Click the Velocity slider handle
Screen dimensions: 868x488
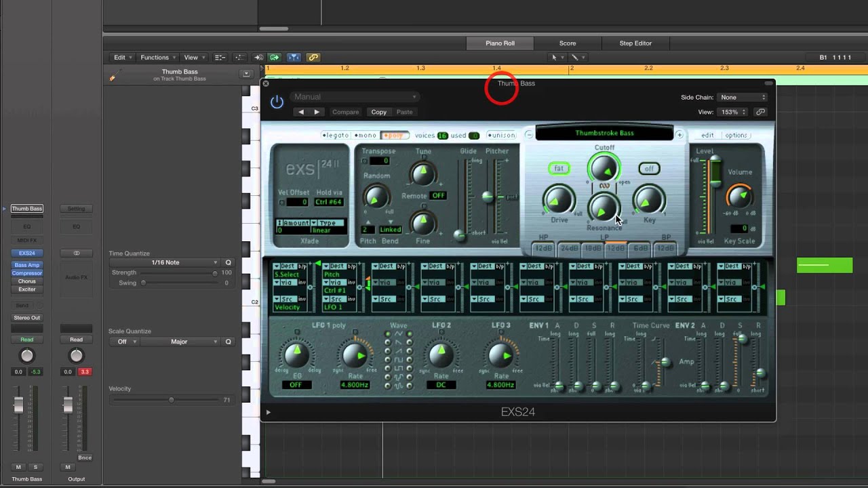(172, 400)
